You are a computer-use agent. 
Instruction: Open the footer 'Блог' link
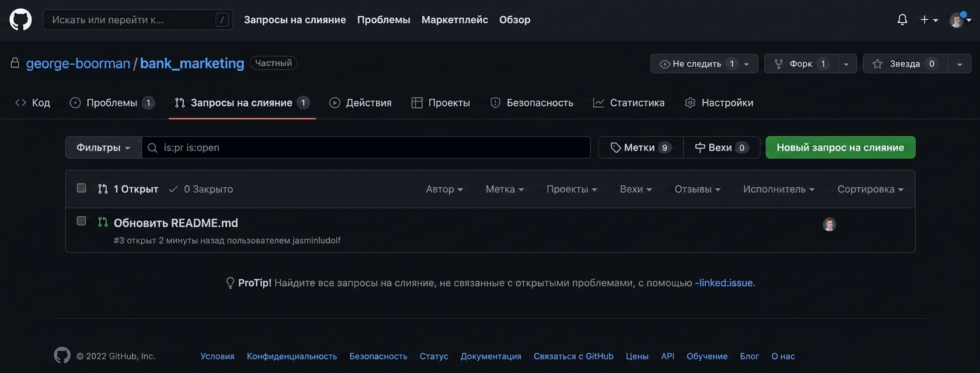tap(750, 356)
